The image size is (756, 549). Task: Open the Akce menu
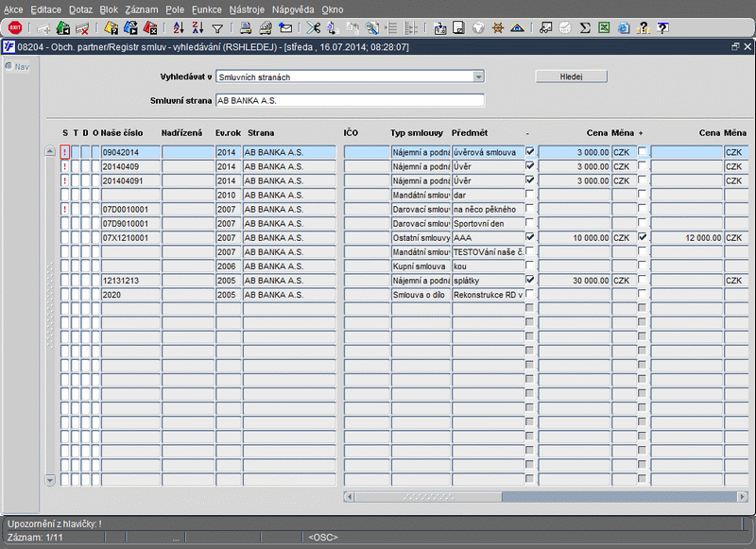(13, 9)
